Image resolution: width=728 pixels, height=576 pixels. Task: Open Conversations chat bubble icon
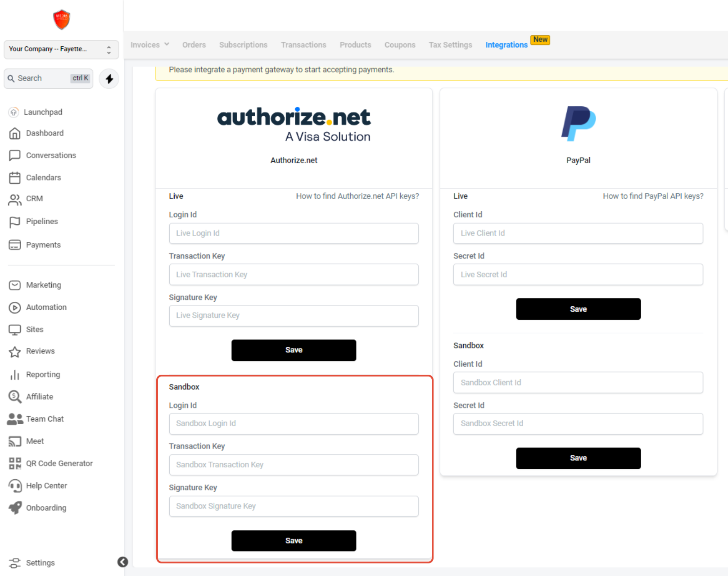click(x=15, y=155)
